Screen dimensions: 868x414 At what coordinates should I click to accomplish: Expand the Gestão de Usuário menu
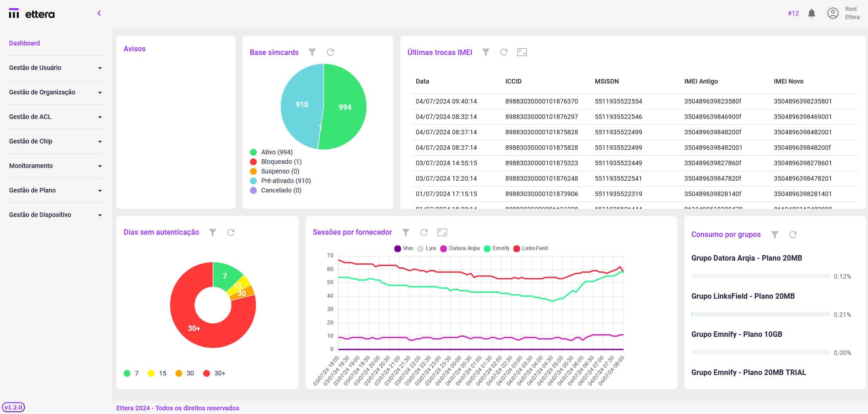(x=55, y=68)
